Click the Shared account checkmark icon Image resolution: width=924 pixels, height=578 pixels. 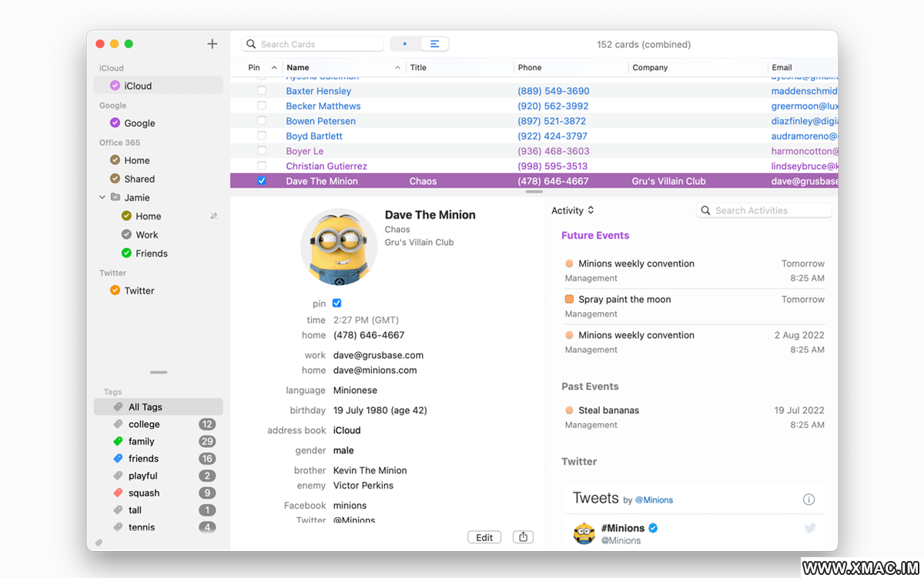(115, 179)
